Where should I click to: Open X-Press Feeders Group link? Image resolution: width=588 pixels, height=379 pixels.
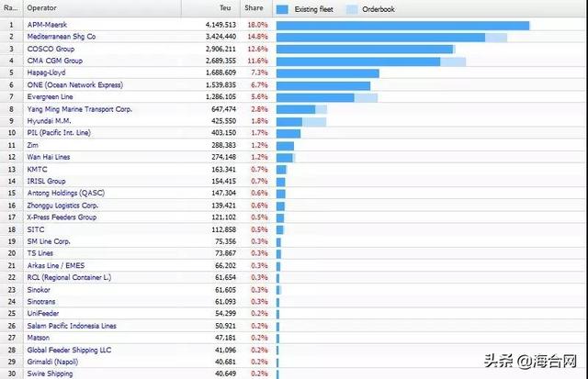[x=62, y=217]
